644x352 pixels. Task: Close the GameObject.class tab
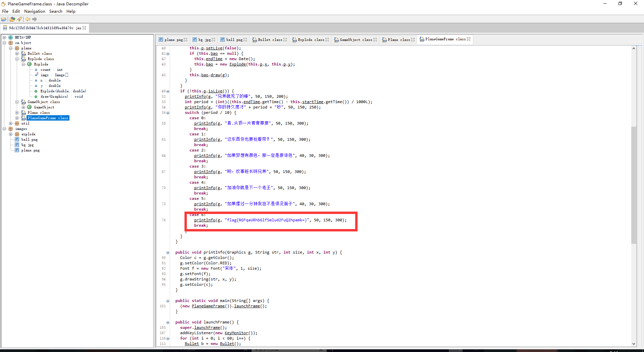(375, 40)
